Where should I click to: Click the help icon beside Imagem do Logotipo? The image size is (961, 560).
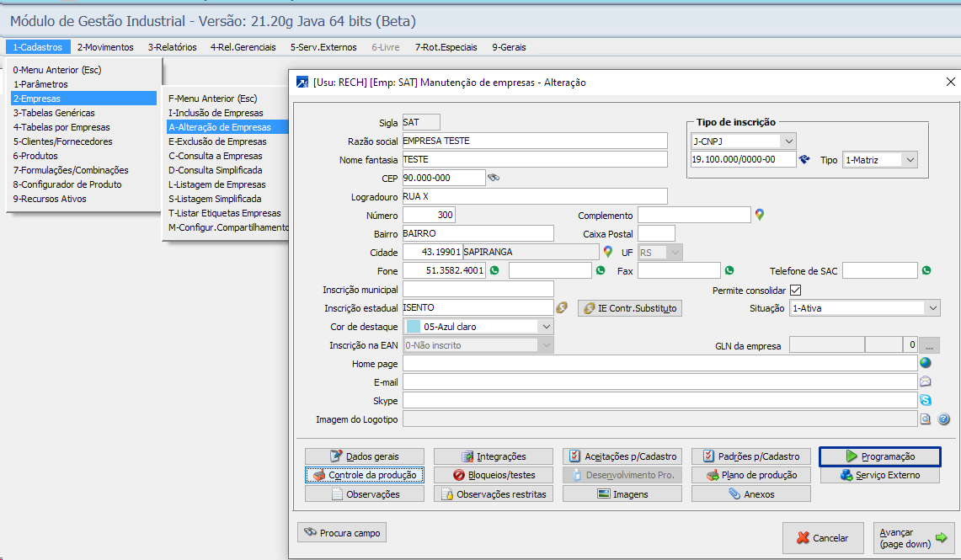[x=944, y=419]
